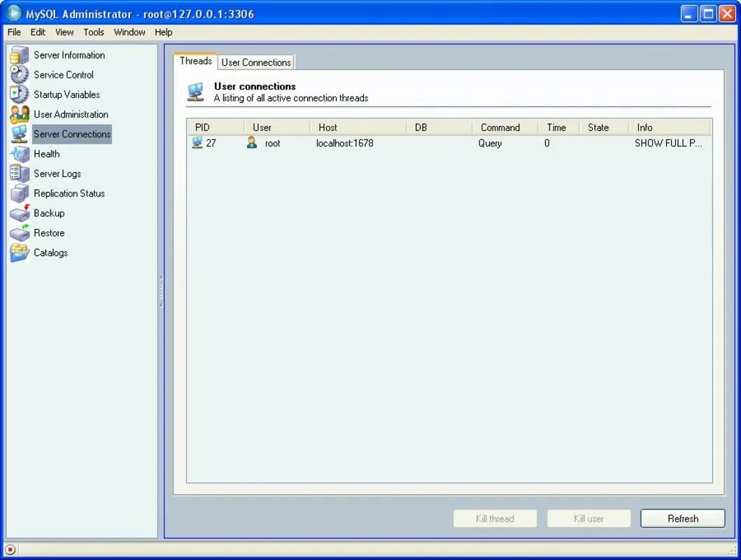Open Catalogs section

click(x=50, y=253)
